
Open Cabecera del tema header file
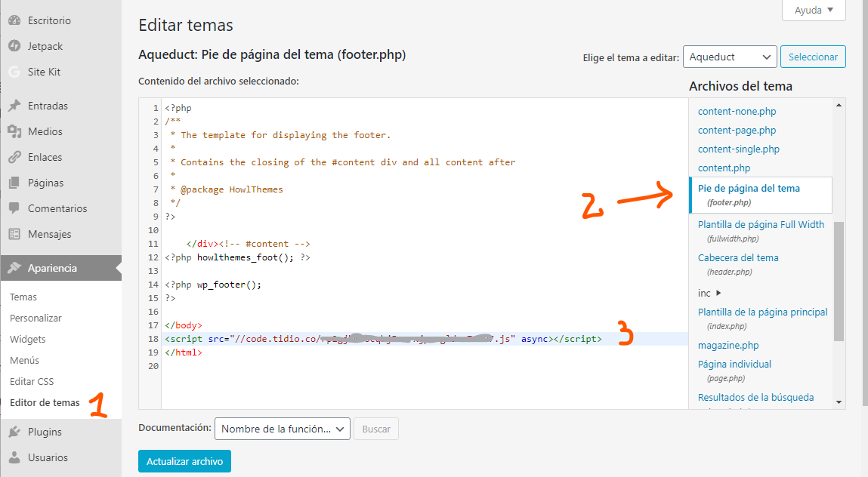point(738,258)
